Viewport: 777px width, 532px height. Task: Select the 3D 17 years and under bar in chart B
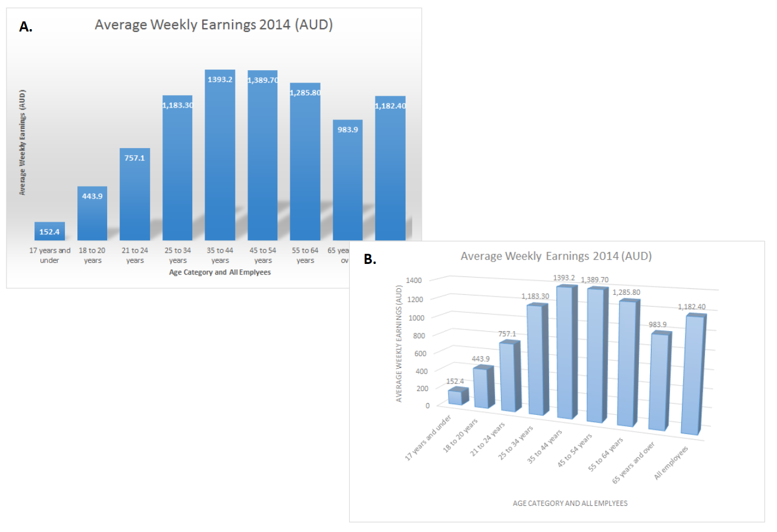(x=458, y=396)
